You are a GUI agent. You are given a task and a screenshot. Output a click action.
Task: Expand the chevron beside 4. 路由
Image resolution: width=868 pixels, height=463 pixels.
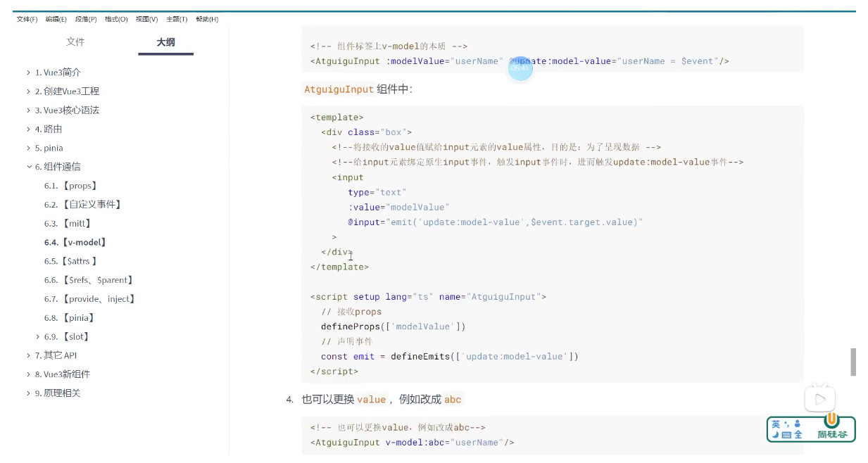[x=29, y=129]
